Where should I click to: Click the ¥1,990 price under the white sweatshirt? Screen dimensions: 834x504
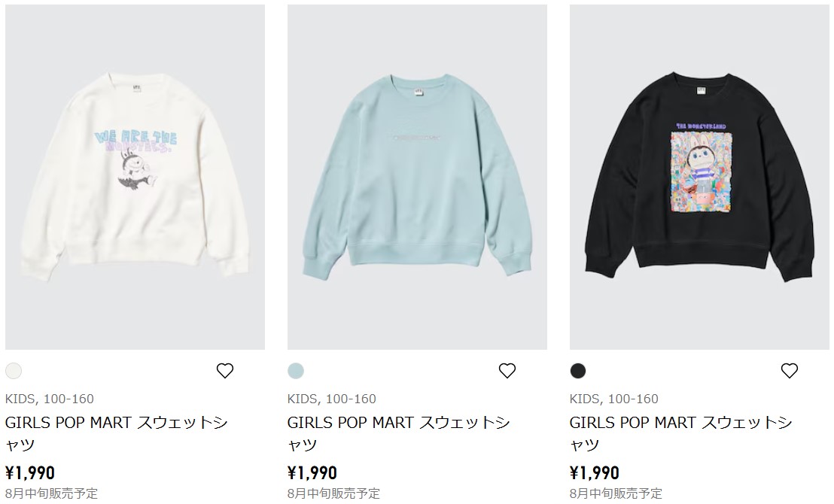(30, 472)
